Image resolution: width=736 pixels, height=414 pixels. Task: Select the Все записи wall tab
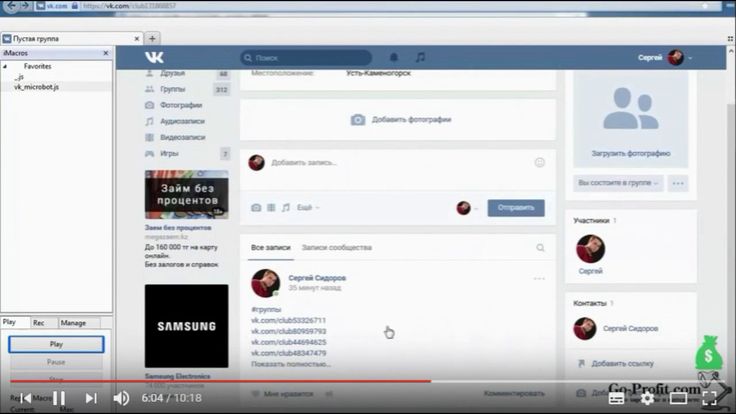(271, 247)
